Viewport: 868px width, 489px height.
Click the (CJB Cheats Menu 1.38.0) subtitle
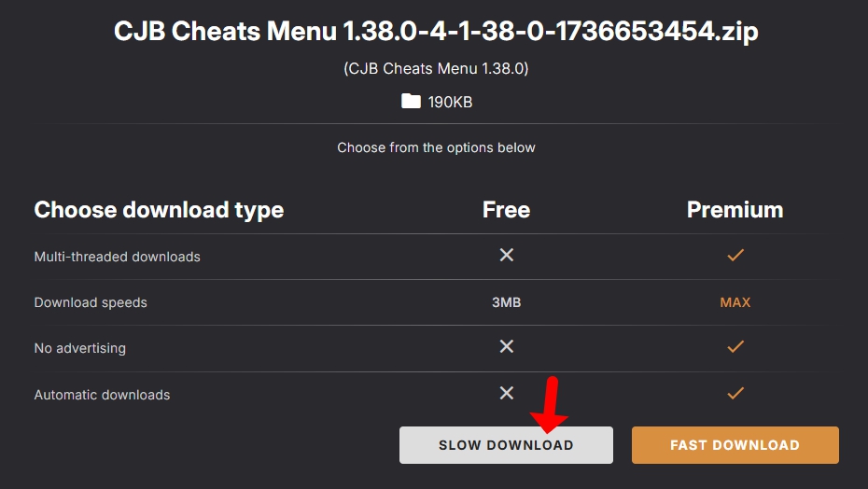(436, 69)
